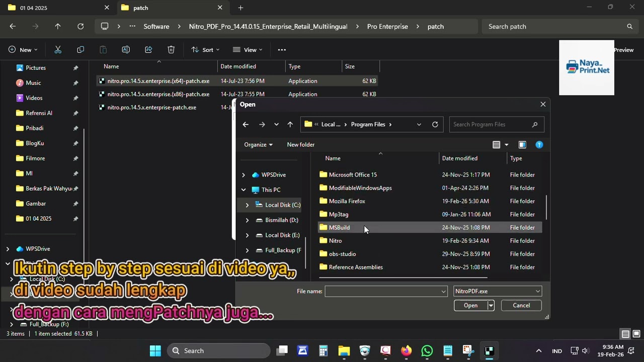644x362 pixels.
Task: Refresh the Program Files location in Open dialog
Action: click(435, 125)
